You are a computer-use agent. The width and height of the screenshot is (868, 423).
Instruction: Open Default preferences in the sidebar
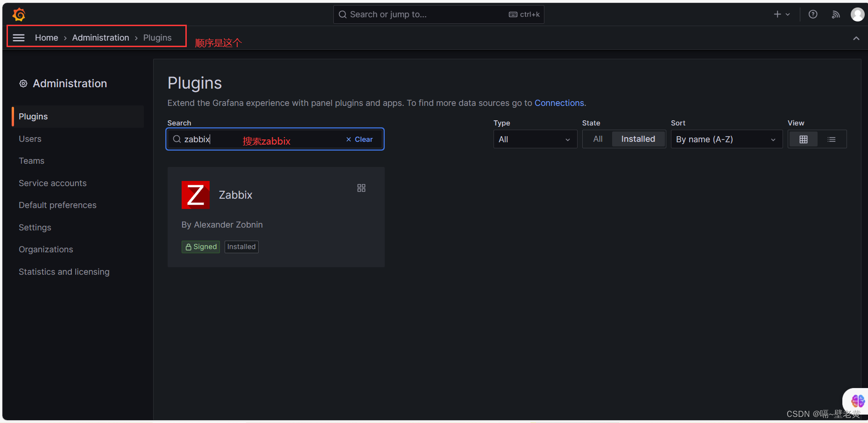tap(57, 205)
